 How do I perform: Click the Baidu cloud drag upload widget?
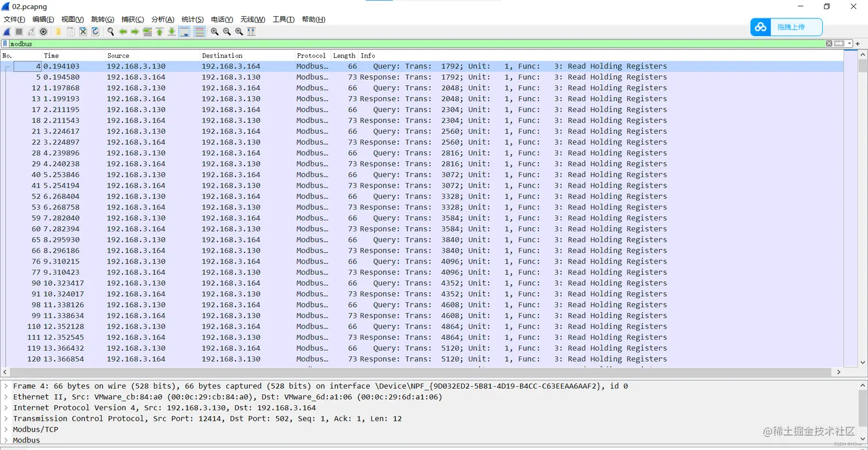pyautogui.click(x=786, y=27)
